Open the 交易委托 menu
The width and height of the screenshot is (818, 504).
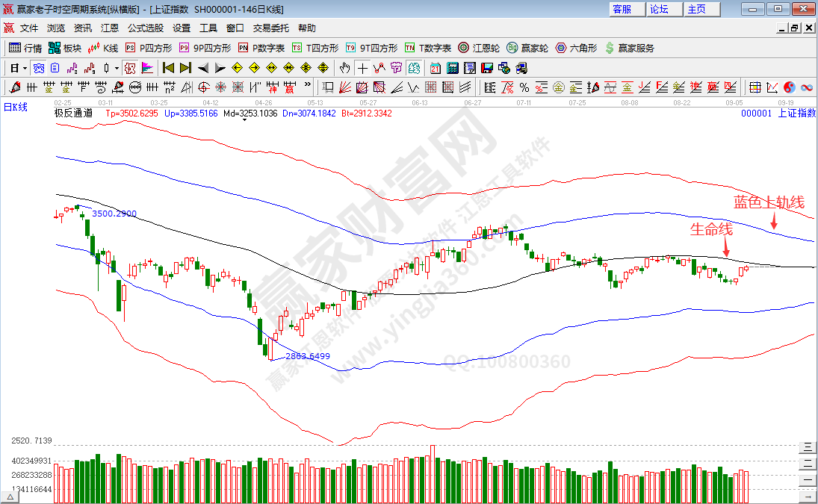tap(270, 28)
